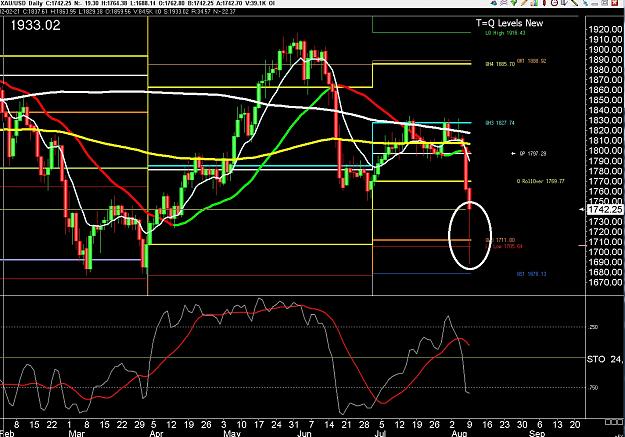Click the Jun month label on time axis
625x437 pixels.
pyautogui.click(x=304, y=433)
